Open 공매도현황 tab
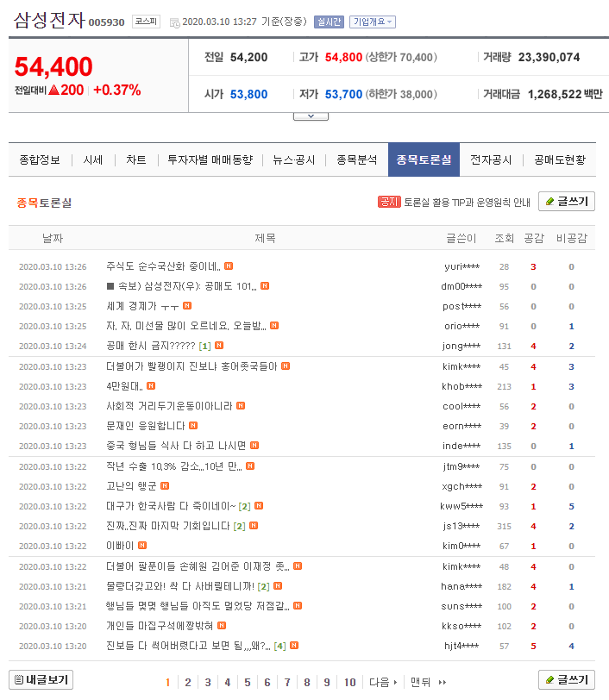The width and height of the screenshot is (609, 700). 560,159
